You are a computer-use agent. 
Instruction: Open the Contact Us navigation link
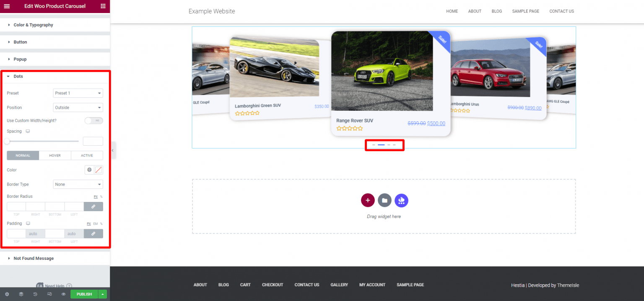561,11
